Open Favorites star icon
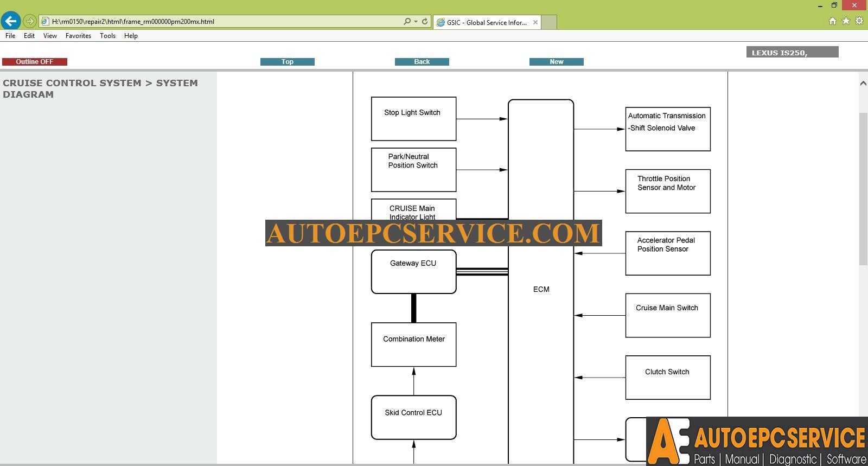 pos(846,21)
